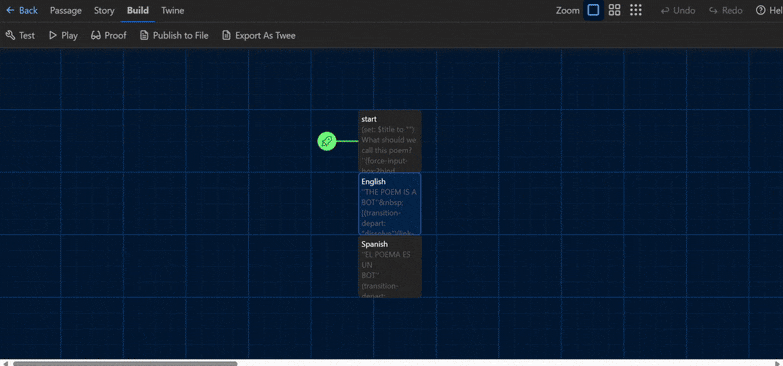The width and height of the screenshot is (783, 366).
Task: Go Back to the library
Action: 22,10
